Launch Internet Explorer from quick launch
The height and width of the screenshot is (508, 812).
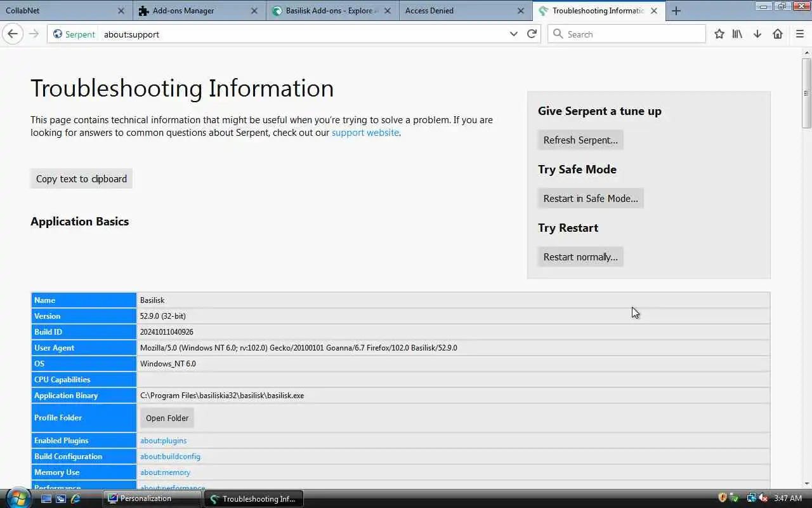click(75, 498)
